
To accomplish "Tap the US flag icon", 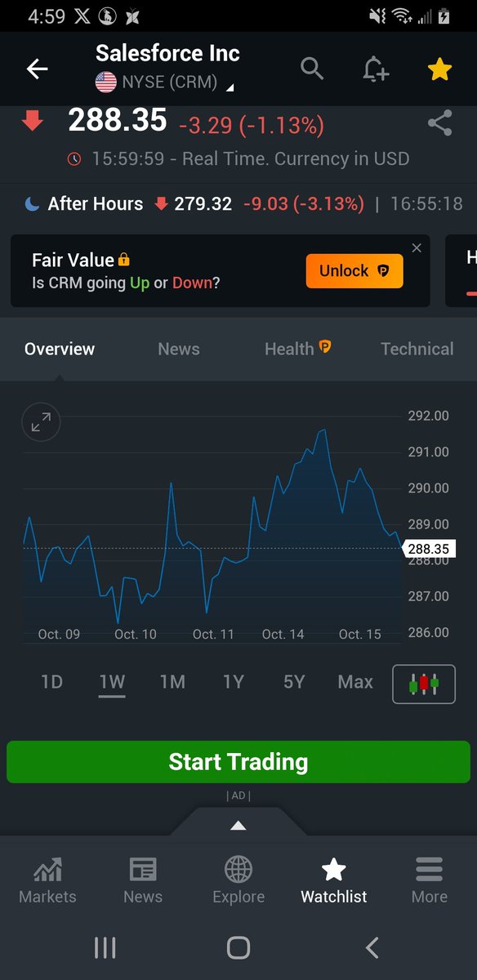I will coord(106,82).
